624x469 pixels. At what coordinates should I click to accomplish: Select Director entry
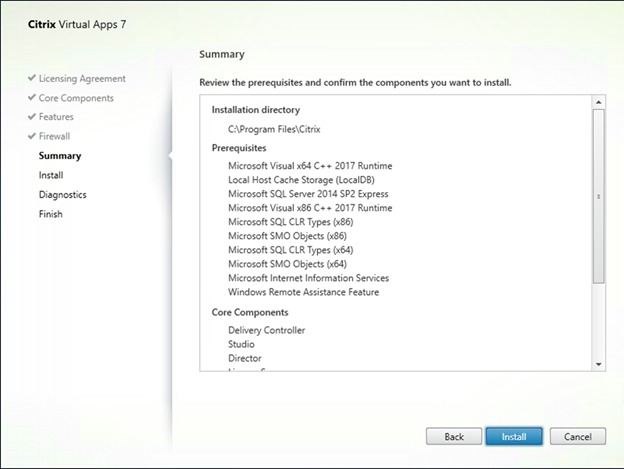245,358
